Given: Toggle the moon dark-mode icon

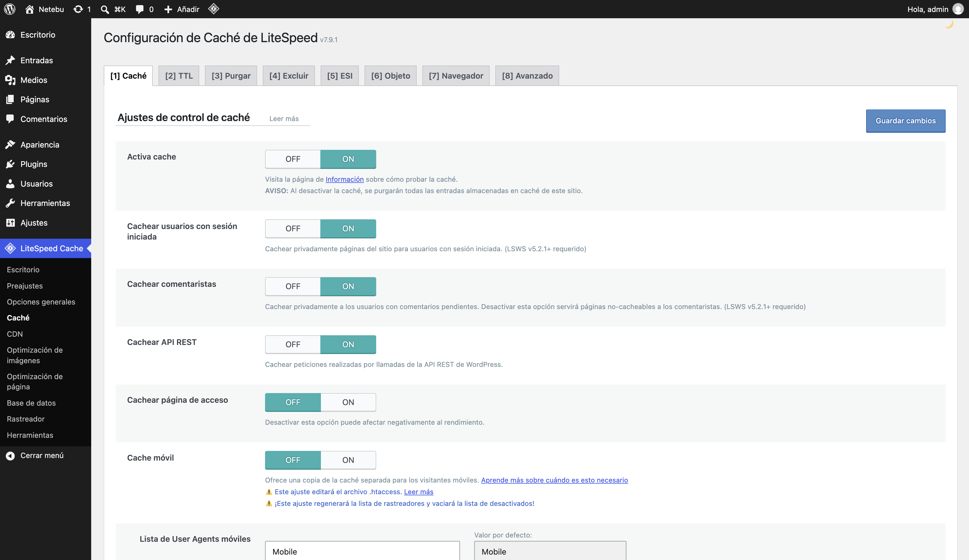Looking at the screenshot, I should pyautogui.click(x=949, y=24).
